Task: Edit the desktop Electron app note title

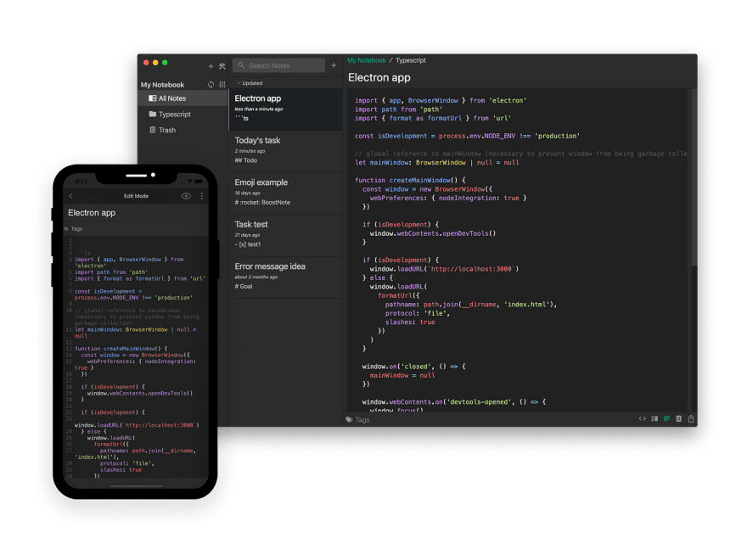Action: point(379,77)
